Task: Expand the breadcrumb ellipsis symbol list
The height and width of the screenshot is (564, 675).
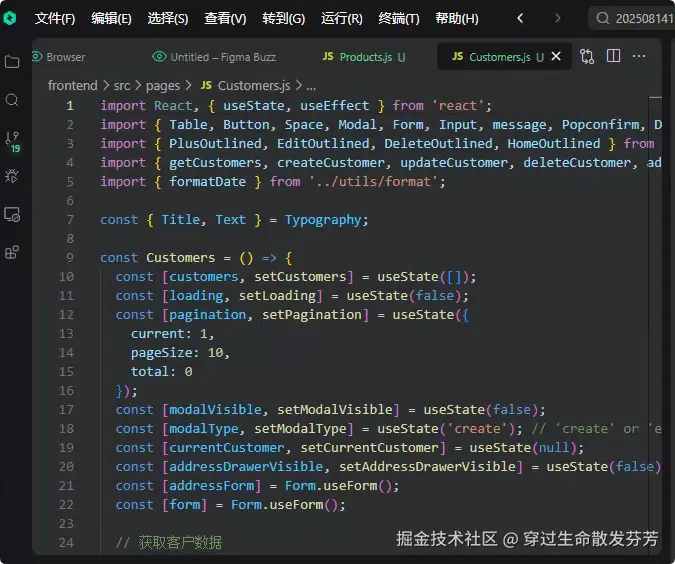Action: [x=311, y=87]
